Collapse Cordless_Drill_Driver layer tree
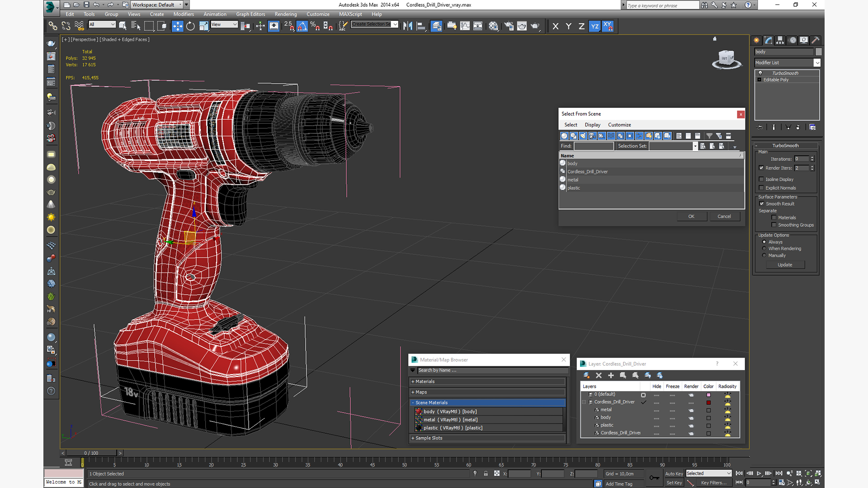868x488 pixels. 584,402
